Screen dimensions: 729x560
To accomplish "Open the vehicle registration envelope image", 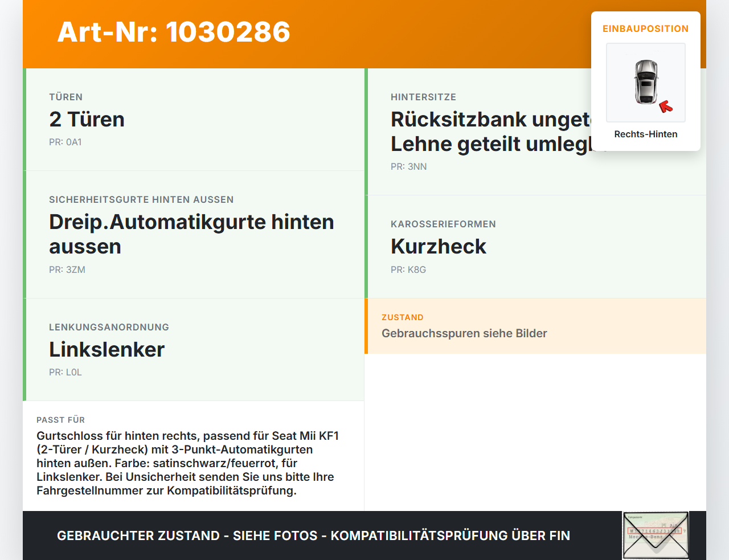I will tap(656, 535).
